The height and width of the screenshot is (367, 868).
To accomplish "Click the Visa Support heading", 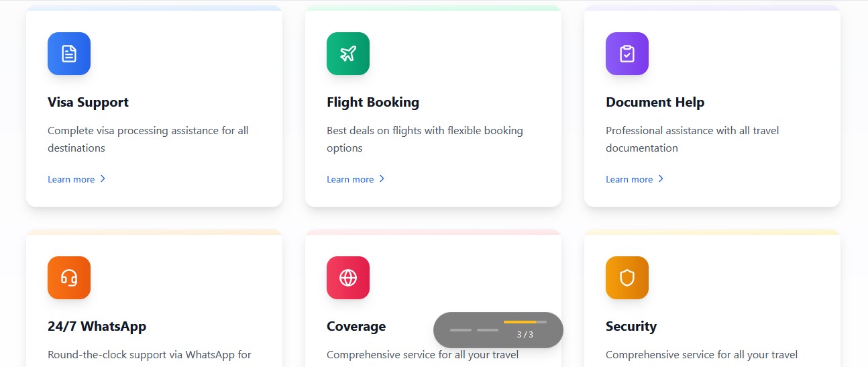I will click(88, 103).
